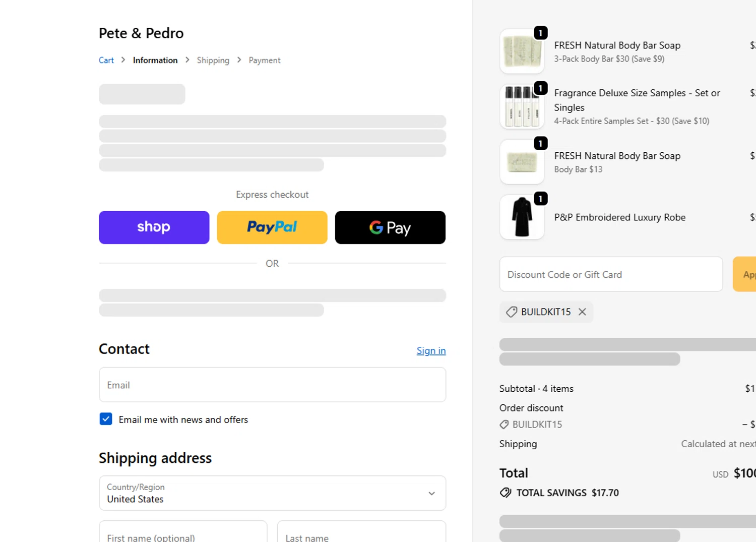Viewport: 756px width, 542px height.
Task: Focus the First name (optional) field
Action: click(183, 531)
